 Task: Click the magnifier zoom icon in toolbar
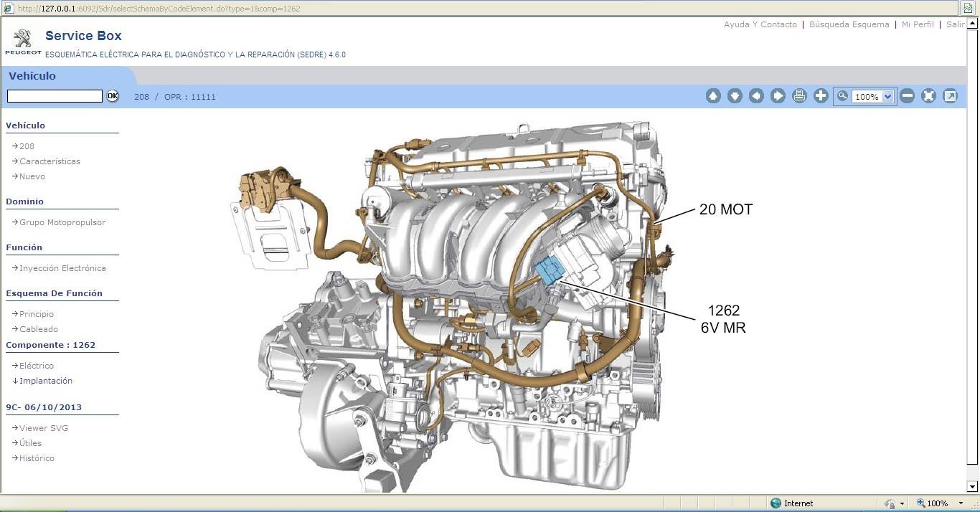(842, 96)
